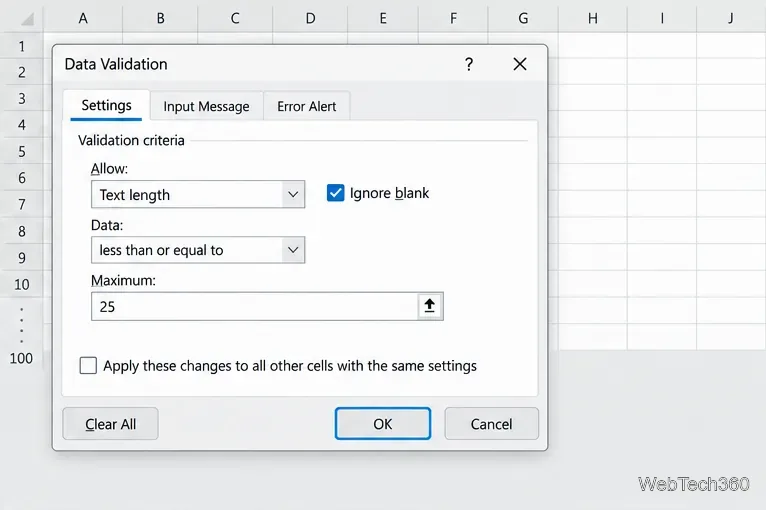
Task: Select column D header
Action: click(310, 19)
